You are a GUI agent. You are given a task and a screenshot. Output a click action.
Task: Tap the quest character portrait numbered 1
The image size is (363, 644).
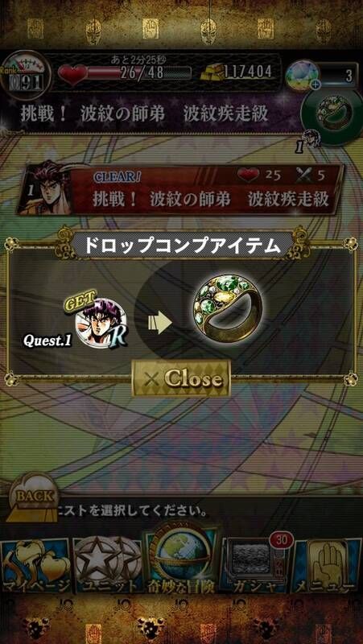(46, 190)
